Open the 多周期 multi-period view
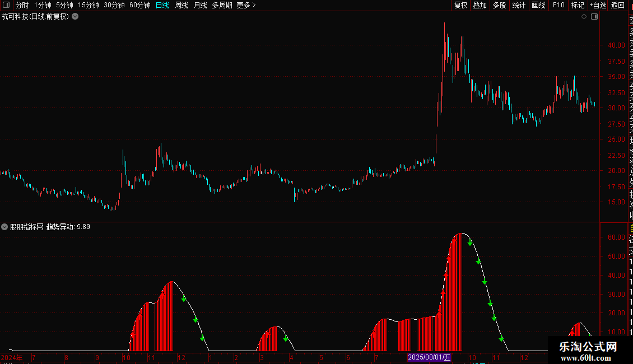Image resolution: width=633 pixels, height=364 pixels. (222, 5)
